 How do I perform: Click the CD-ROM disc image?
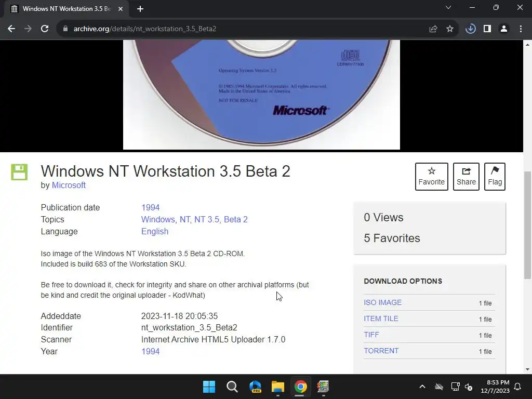coord(261,95)
